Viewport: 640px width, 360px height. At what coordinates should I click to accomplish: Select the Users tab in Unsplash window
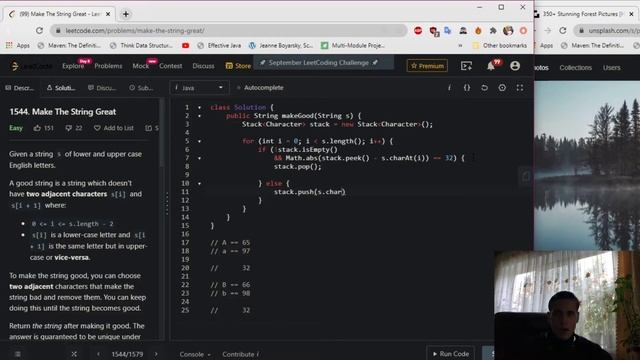[x=611, y=68]
